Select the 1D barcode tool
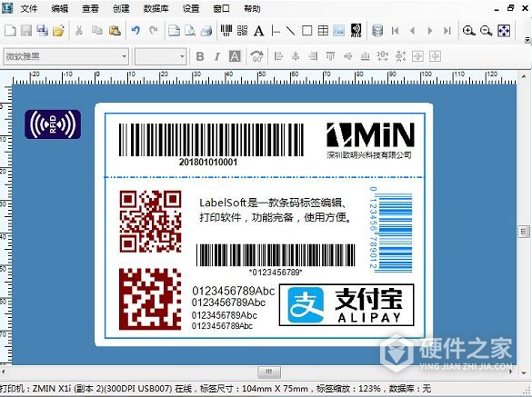Screen dimensions: 532x397 point(226,31)
